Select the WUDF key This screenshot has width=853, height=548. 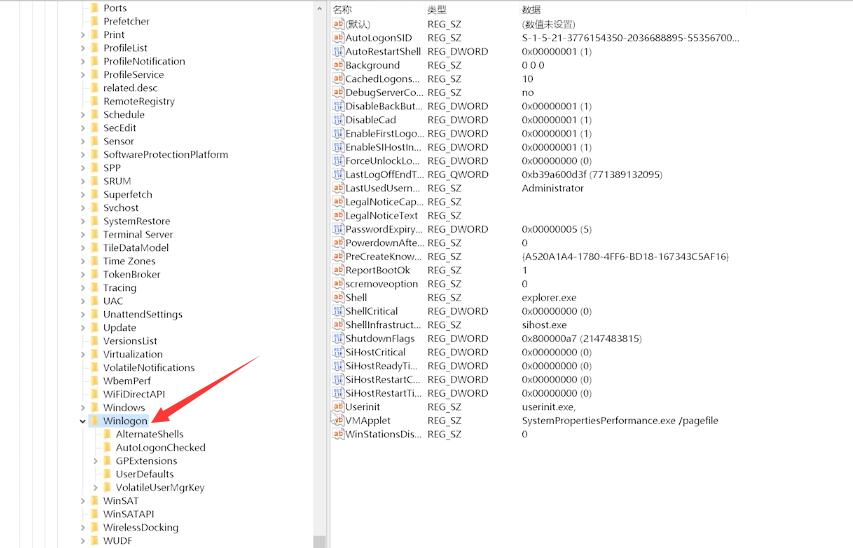[x=118, y=540]
